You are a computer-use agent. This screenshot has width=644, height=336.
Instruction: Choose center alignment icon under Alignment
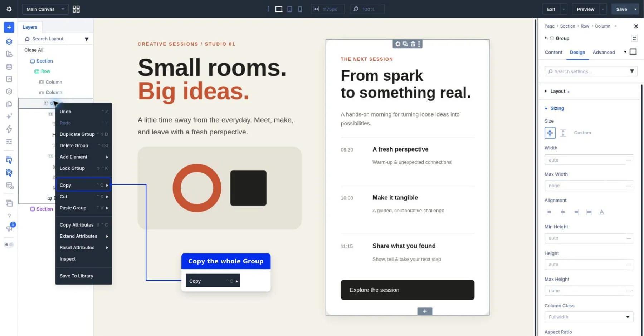point(563,212)
